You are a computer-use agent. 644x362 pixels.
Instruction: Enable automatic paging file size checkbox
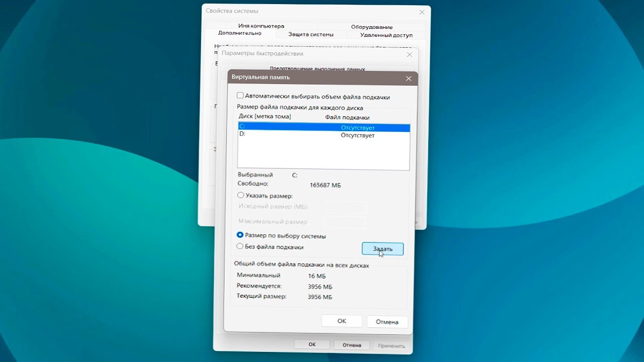240,96
